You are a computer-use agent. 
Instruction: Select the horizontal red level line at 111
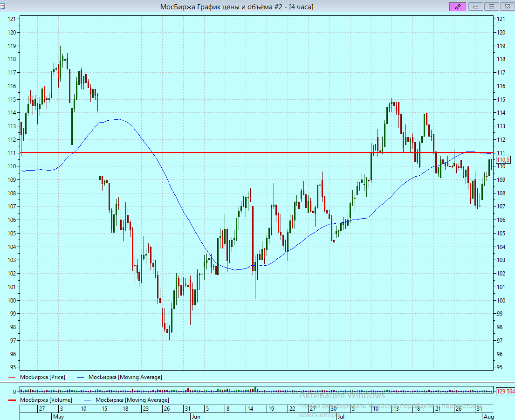click(x=256, y=152)
